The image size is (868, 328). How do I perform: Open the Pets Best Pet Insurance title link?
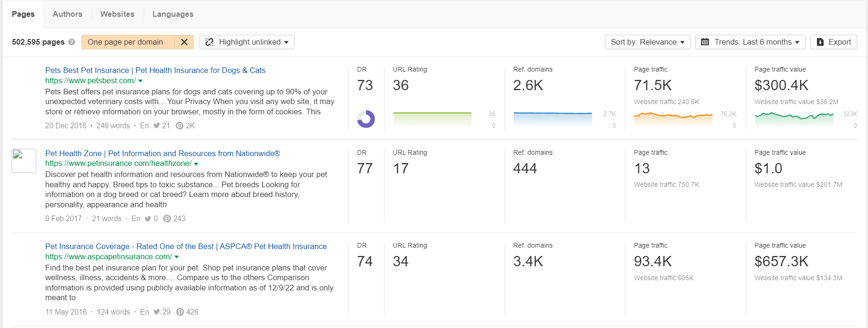click(x=155, y=70)
